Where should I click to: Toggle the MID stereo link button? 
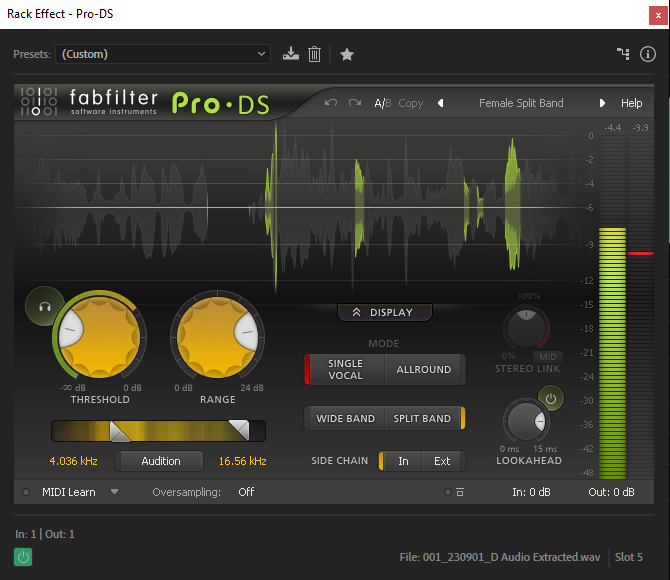548,356
